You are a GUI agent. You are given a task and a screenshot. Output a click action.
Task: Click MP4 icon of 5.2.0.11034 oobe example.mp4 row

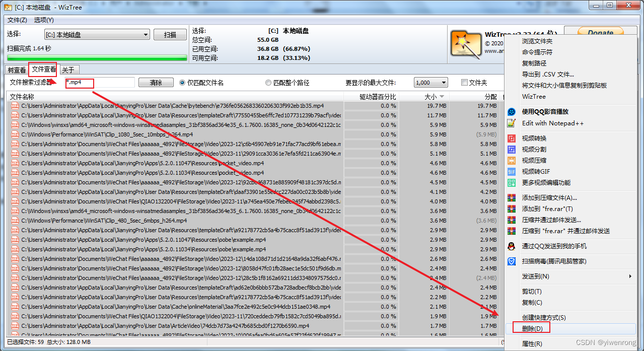point(15,249)
